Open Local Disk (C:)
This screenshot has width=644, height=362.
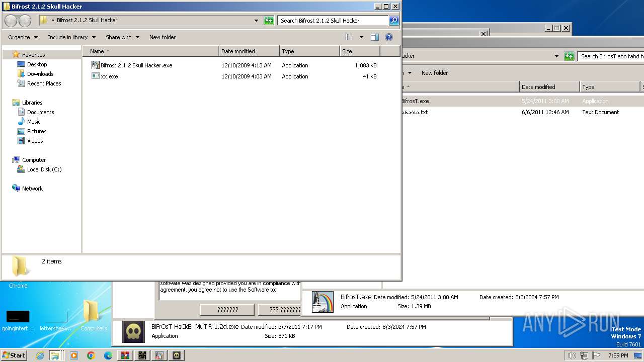[44, 169]
